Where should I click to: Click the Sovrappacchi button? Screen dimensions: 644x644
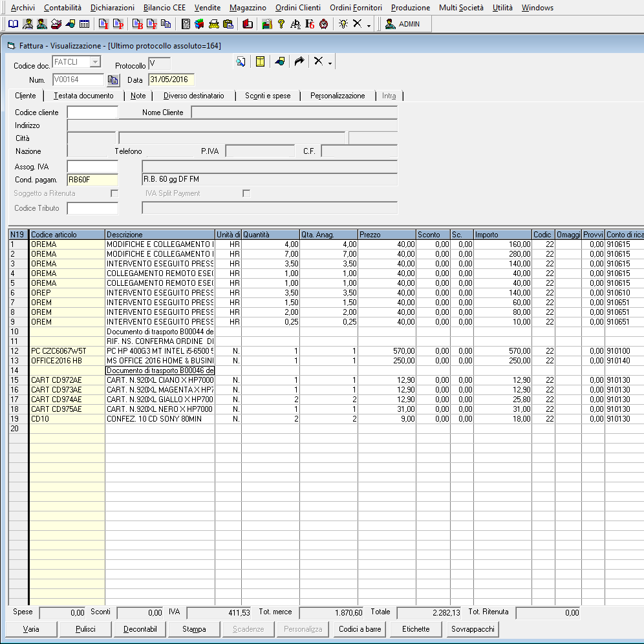[473, 628]
